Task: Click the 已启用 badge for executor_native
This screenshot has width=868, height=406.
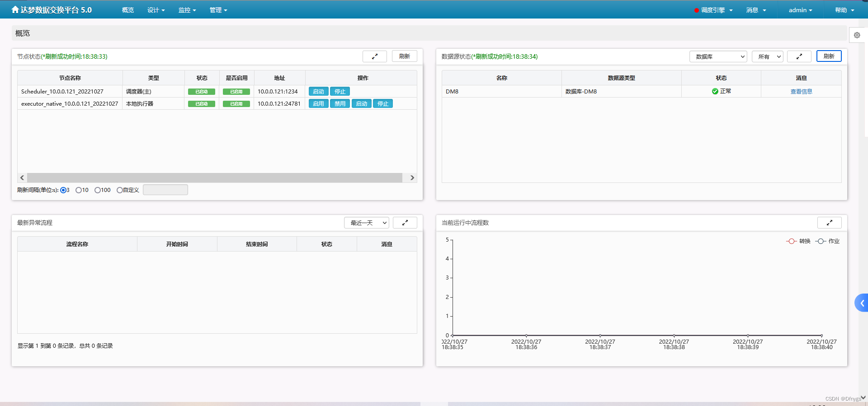Action: (x=236, y=104)
